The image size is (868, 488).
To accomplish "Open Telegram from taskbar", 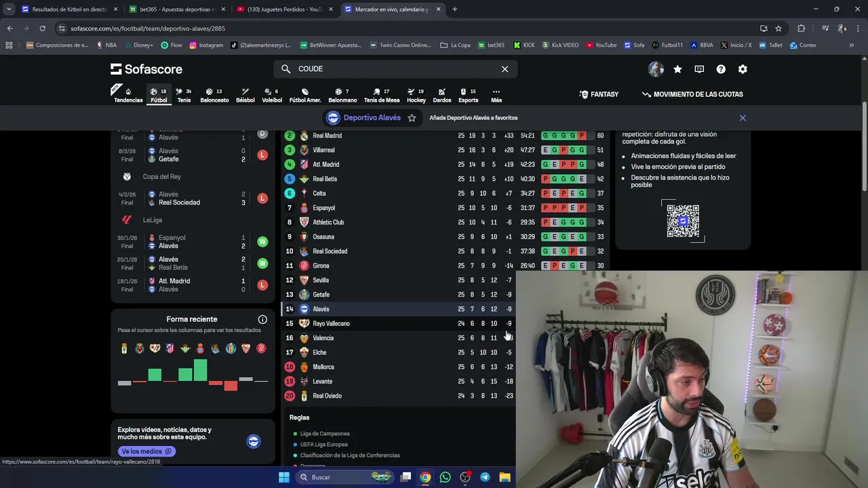I will pos(485,477).
